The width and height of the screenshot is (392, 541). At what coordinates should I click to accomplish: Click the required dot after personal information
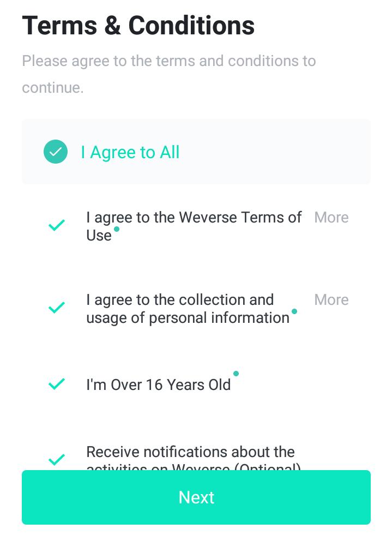coord(294,311)
